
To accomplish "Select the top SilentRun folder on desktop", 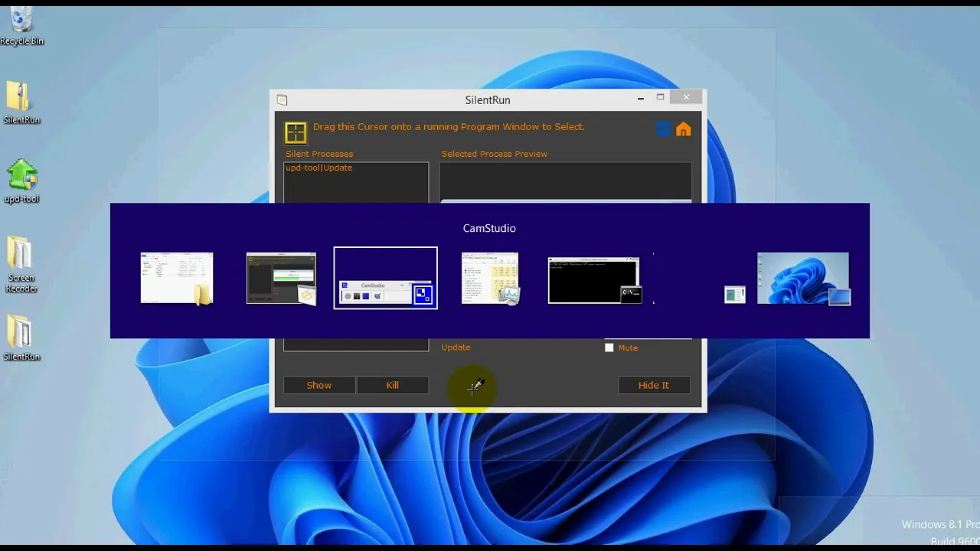I will coord(21,103).
